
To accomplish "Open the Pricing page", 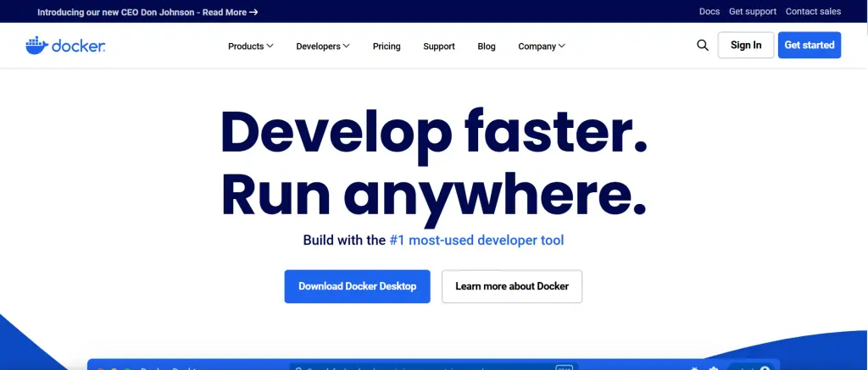I will 387,47.
